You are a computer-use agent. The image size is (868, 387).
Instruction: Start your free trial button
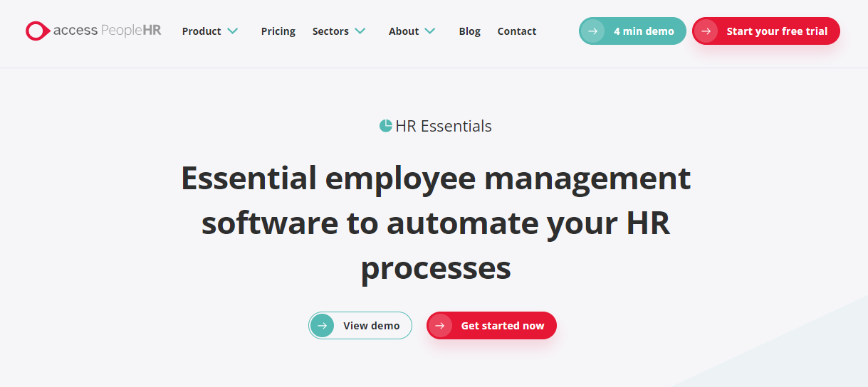[x=766, y=31]
